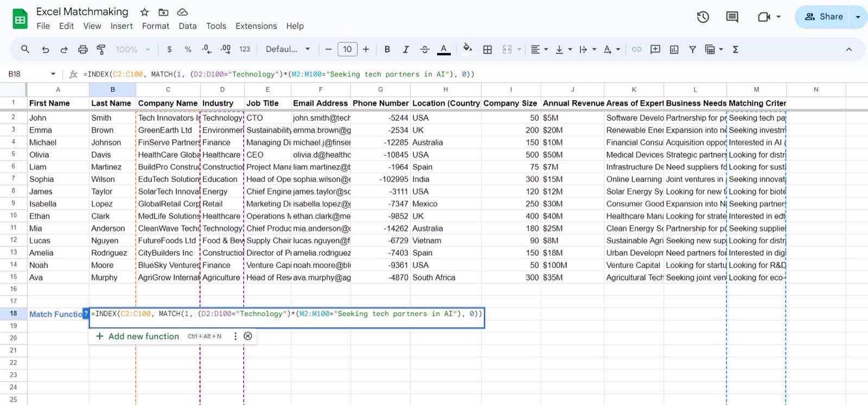
Task: Open horizontal align dropdown
Action: click(x=539, y=49)
